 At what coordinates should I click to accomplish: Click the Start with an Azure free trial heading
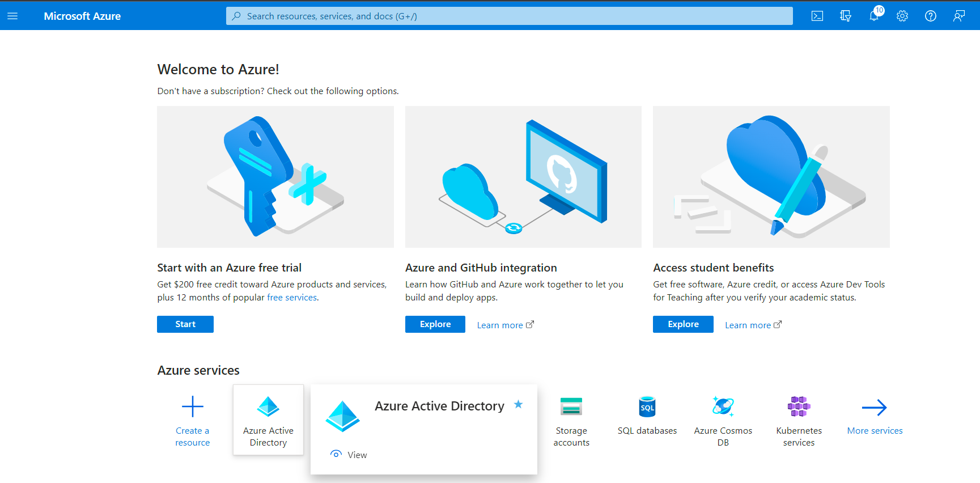point(230,268)
